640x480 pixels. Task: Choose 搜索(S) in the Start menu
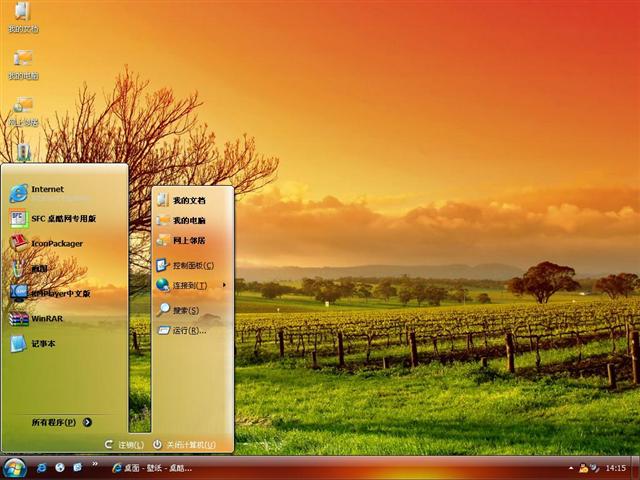click(185, 310)
